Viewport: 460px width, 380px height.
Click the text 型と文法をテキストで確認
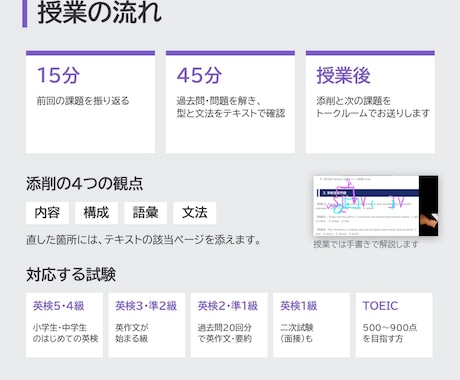231,113
